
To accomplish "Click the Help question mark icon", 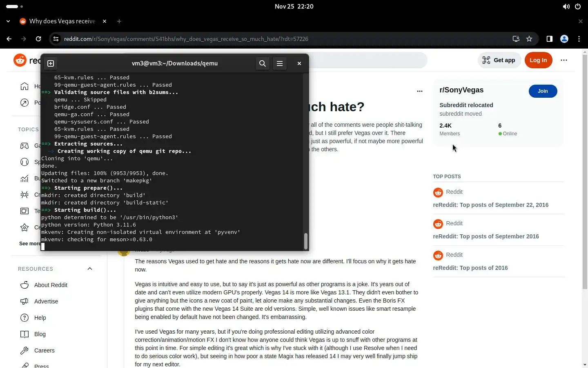I will point(24,318).
